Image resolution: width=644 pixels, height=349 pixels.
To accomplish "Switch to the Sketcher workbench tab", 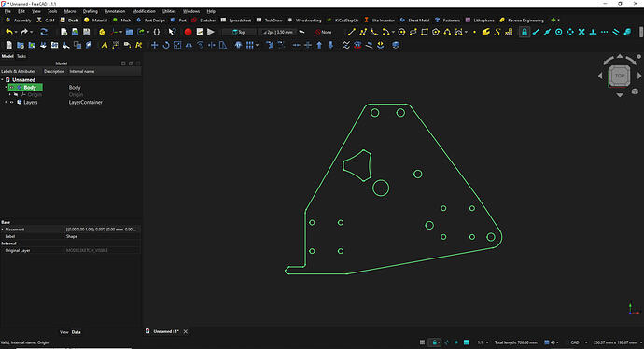I will (x=203, y=21).
